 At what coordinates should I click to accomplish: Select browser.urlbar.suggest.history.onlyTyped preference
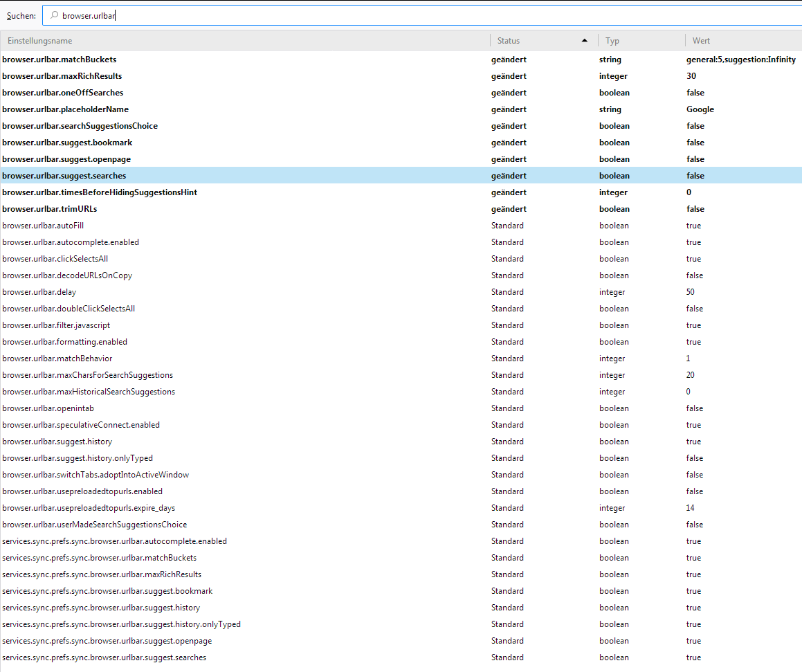401,458
